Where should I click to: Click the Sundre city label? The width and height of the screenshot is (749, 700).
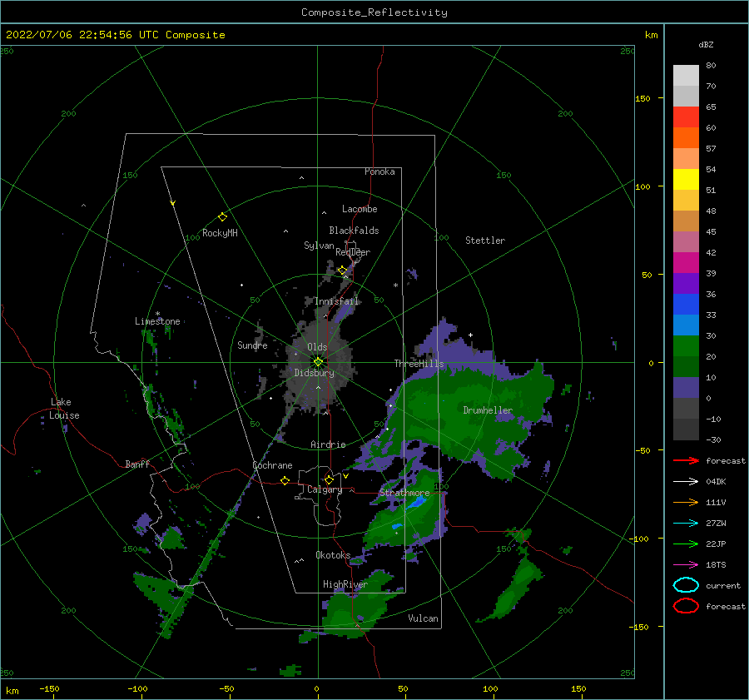[253, 345]
